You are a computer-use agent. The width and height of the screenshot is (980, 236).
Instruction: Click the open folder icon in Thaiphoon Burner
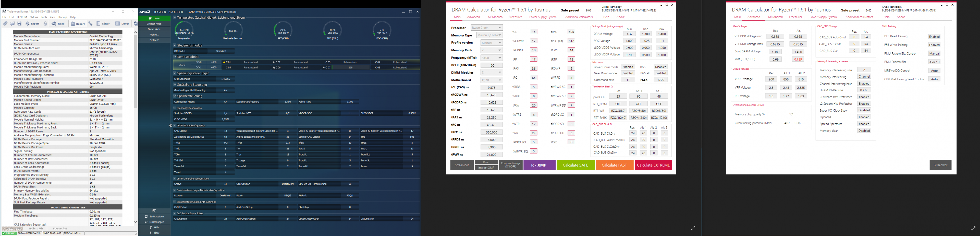coord(12,23)
